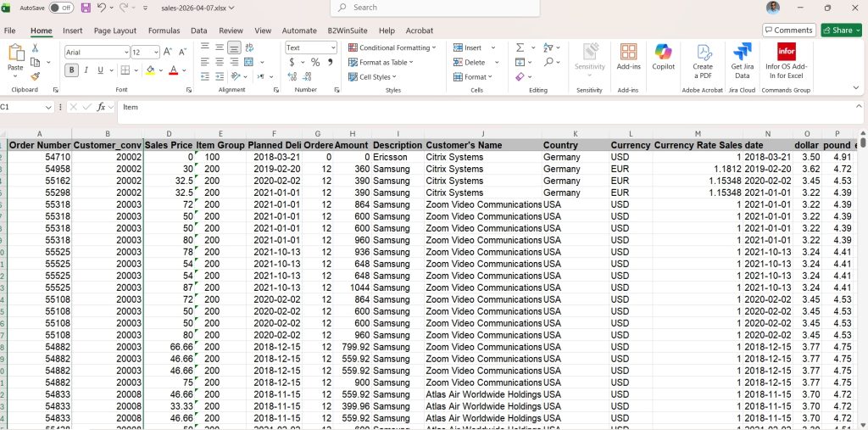Click the Find and Select magnifier
868x430 pixels.
tap(548, 62)
